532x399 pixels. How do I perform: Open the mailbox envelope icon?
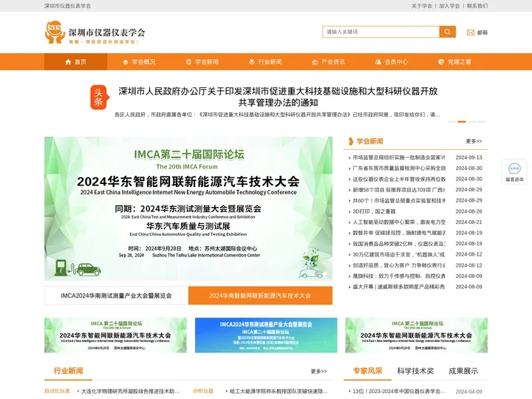pos(470,33)
